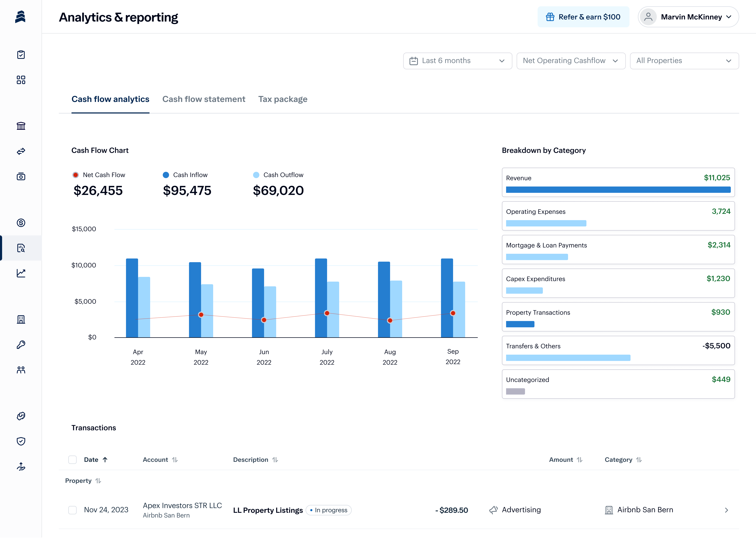Open the Last 6 months dropdown

(457, 61)
